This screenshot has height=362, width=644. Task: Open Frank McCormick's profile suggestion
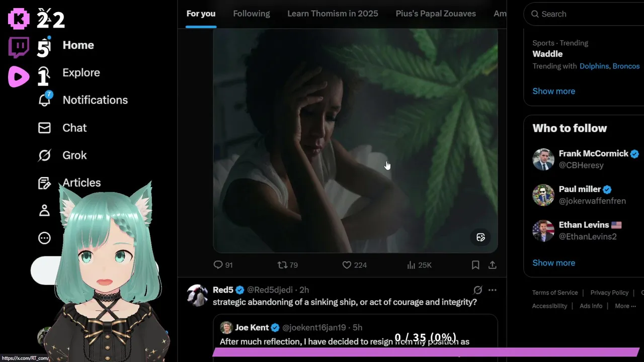tap(586, 159)
